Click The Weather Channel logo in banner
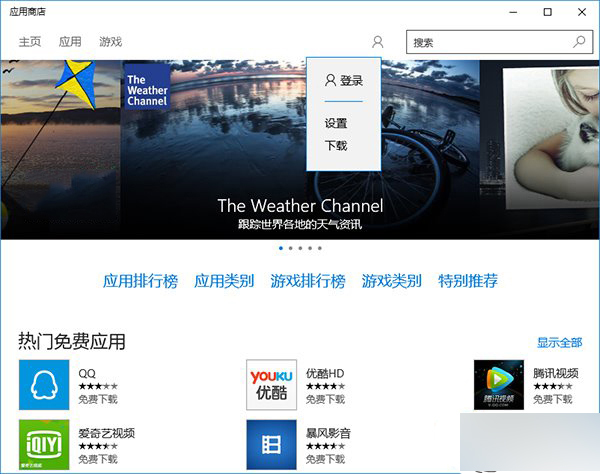The width and height of the screenshot is (600, 474). (x=147, y=87)
